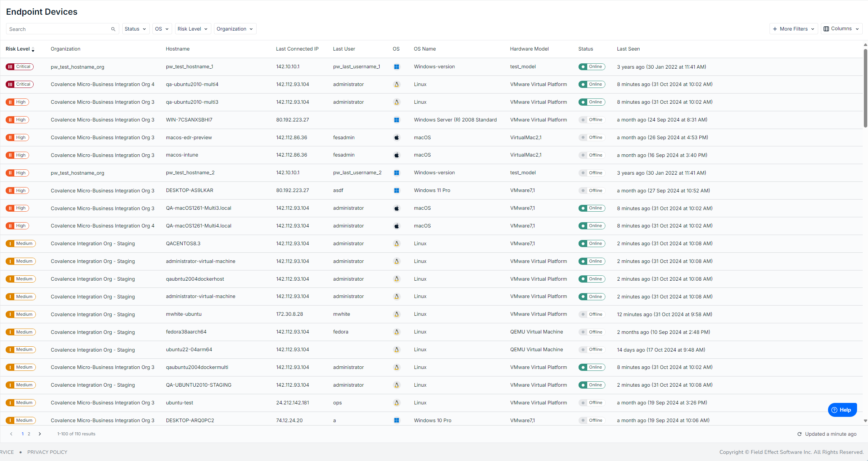Click Apple icon in macos-edr-preview row
Viewport: 868px width, 461px height.
coord(396,138)
